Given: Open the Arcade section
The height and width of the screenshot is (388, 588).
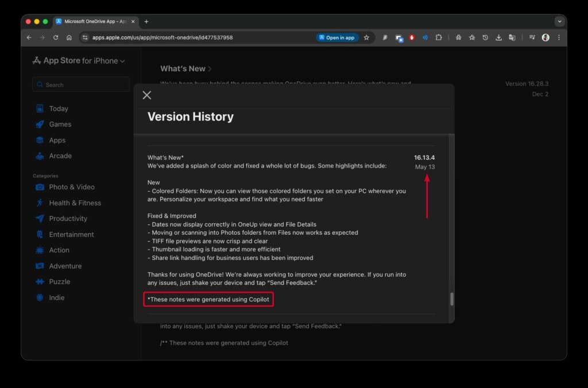Looking at the screenshot, I should tap(60, 156).
